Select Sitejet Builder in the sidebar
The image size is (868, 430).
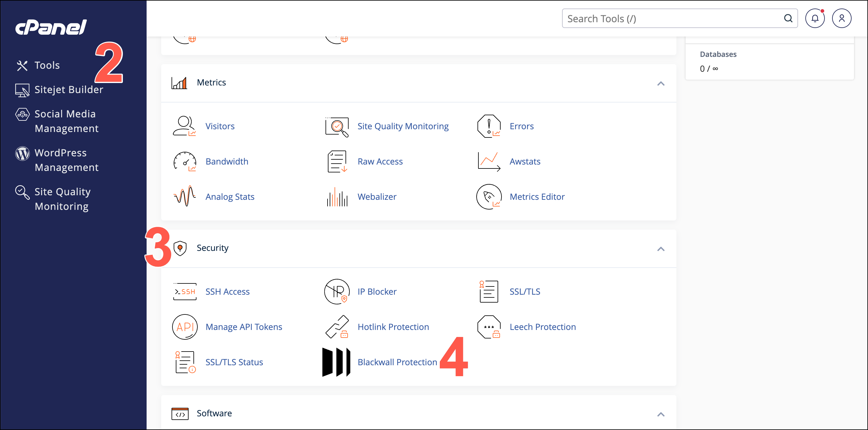click(69, 90)
